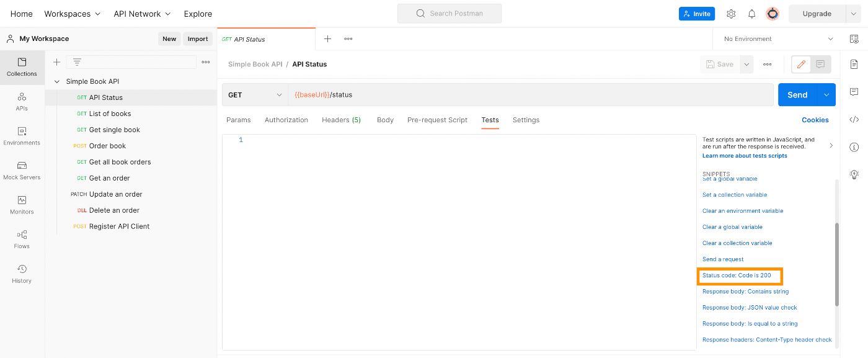Switch to the Authorization tab

(286, 120)
